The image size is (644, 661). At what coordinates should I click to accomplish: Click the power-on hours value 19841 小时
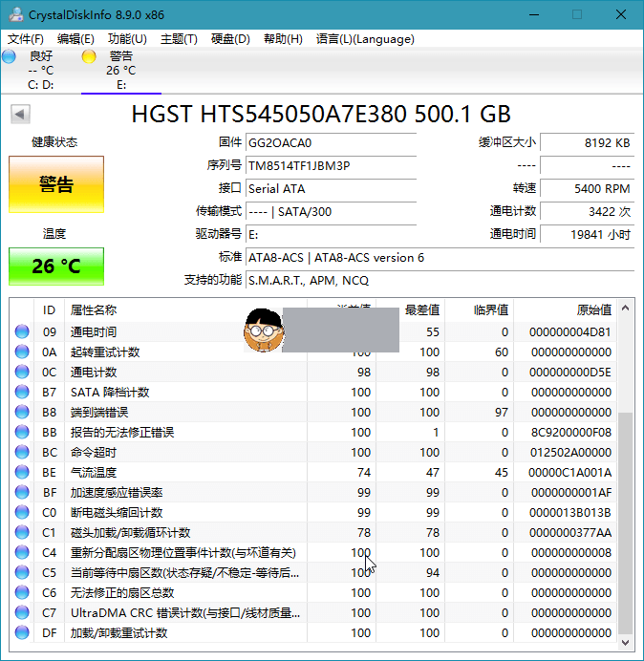click(x=587, y=234)
